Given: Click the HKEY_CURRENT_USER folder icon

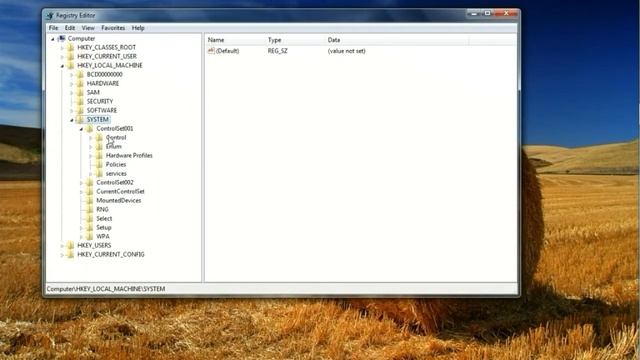Looking at the screenshot, I should (x=71, y=56).
